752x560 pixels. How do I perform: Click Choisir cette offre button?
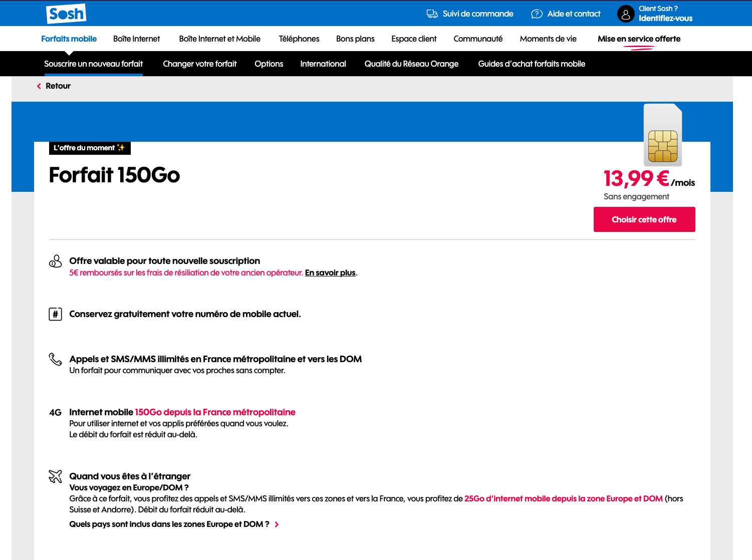644,219
